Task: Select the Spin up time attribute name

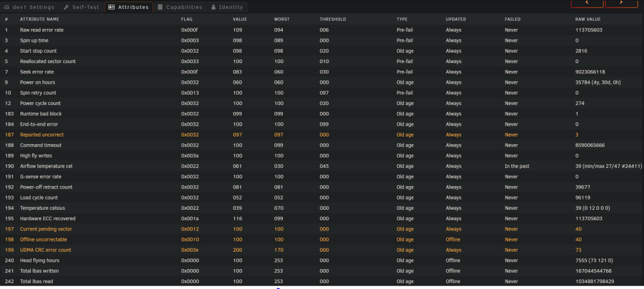Action: pyautogui.click(x=34, y=41)
